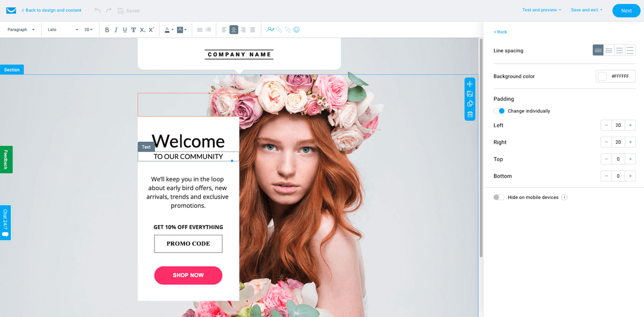Viewport: 644px width, 317px height.
Task: Select the widest line spacing option
Action: coord(630,50)
